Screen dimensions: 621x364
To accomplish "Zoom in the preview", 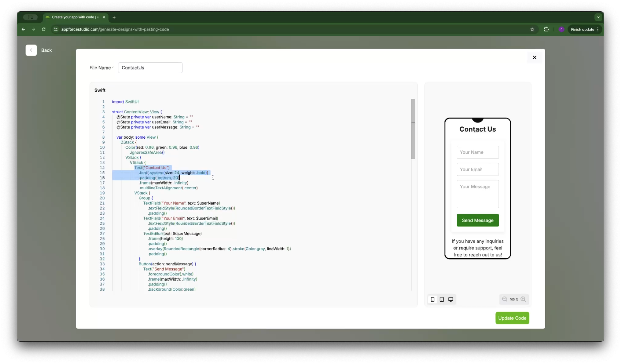I will click(523, 299).
